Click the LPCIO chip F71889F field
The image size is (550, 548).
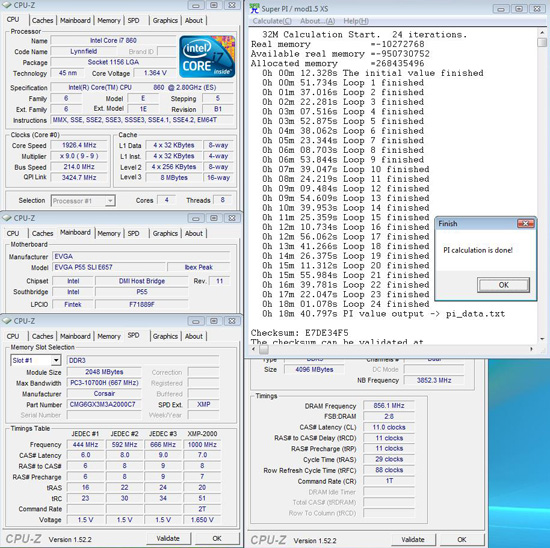click(x=142, y=304)
